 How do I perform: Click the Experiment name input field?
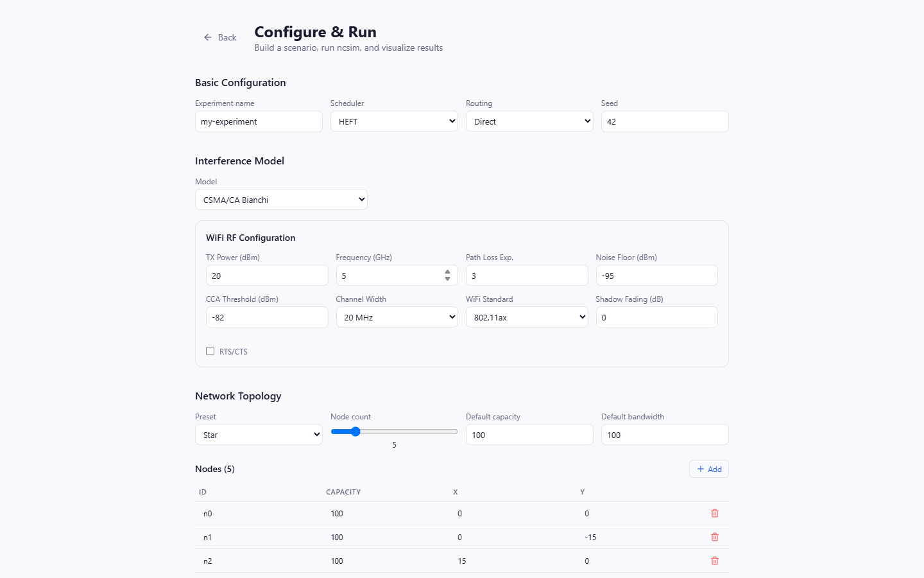[x=259, y=121]
